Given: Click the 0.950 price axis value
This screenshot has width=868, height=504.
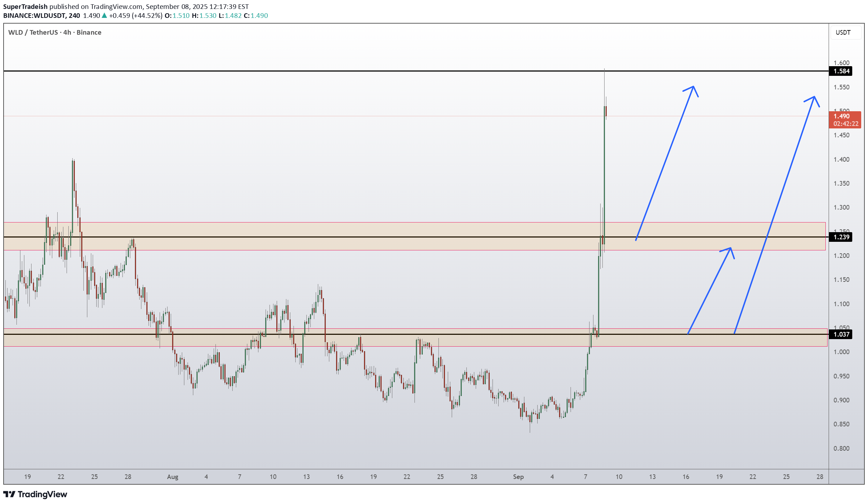Looking at the screenshot, I should click(842, 376).
